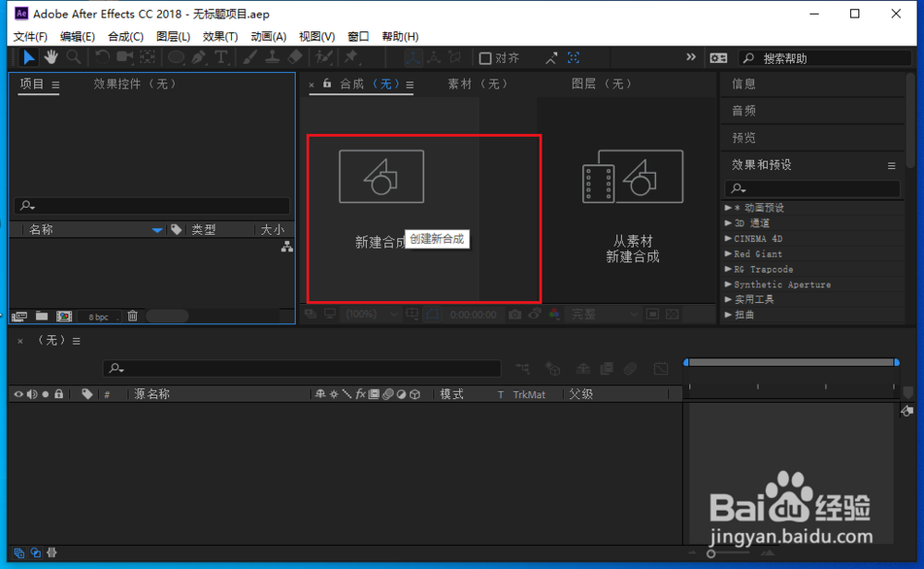Switch to the 图层（无） tab
The width and height of the screenshot is (924, 569).
click(602, 84)
